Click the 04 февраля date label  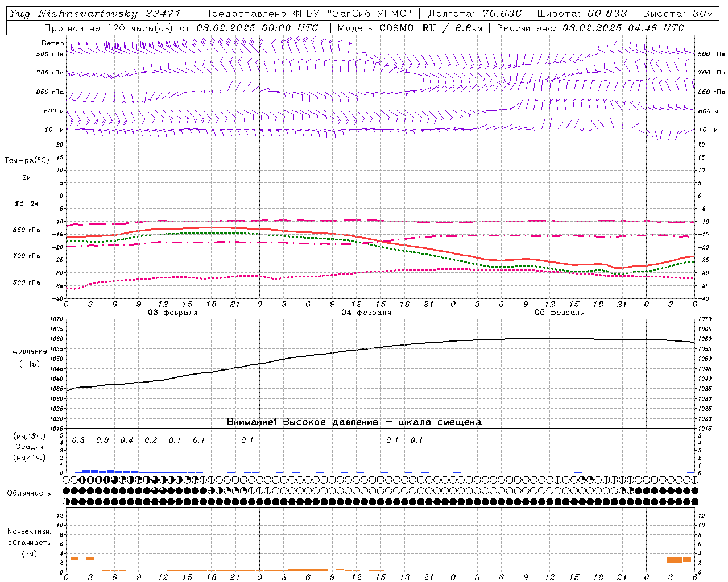[x=366, y=313]
